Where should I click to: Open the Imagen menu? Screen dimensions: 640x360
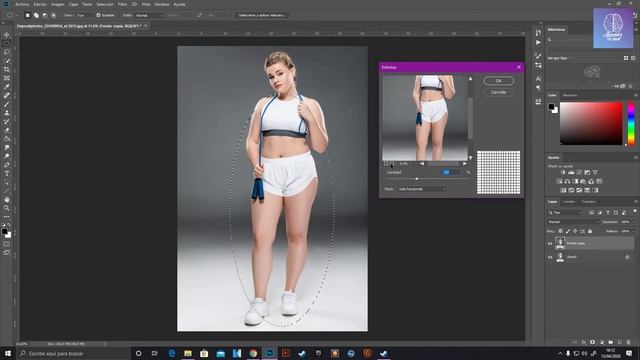58,4
